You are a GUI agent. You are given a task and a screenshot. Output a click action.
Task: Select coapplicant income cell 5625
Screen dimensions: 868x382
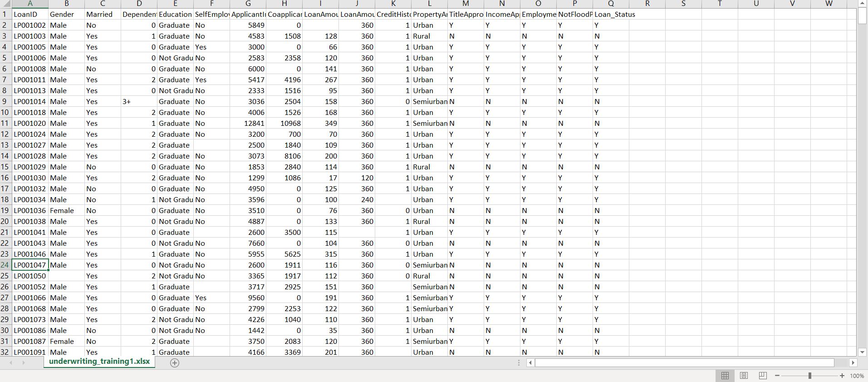pos(284,254)
